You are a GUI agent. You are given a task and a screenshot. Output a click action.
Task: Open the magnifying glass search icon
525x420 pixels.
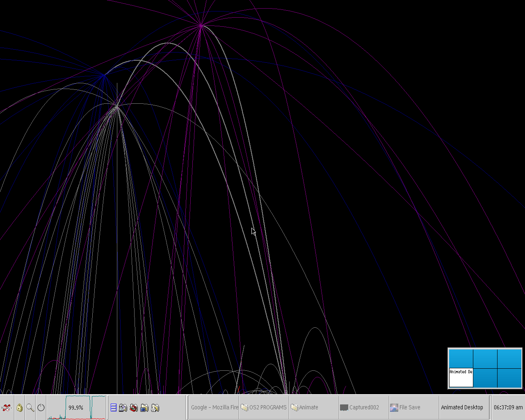pos(30,408)
